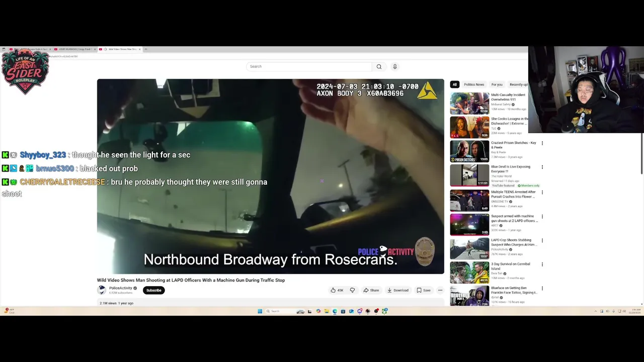Viewport: 644px width, 362px height.
Task: Select the For you filter chip
Action: 497,84
